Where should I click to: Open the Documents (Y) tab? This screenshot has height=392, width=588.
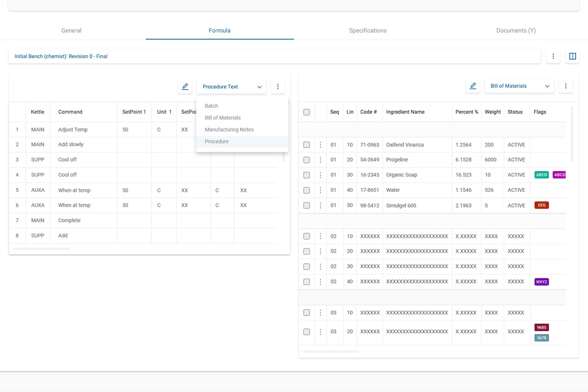click(x=516, y=30)
